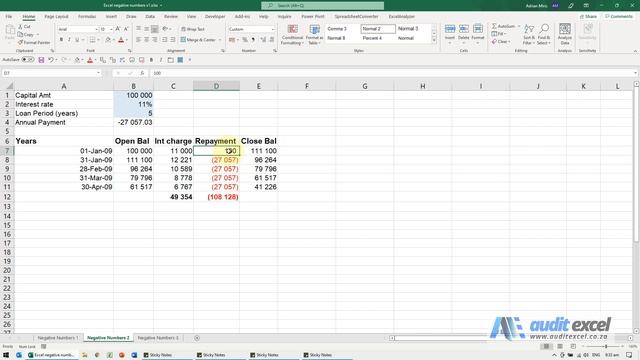Click the Undo arrow in Quick Access Toolbar
The height and width of the screenshot is (360, 640).
tap(51, 60)
